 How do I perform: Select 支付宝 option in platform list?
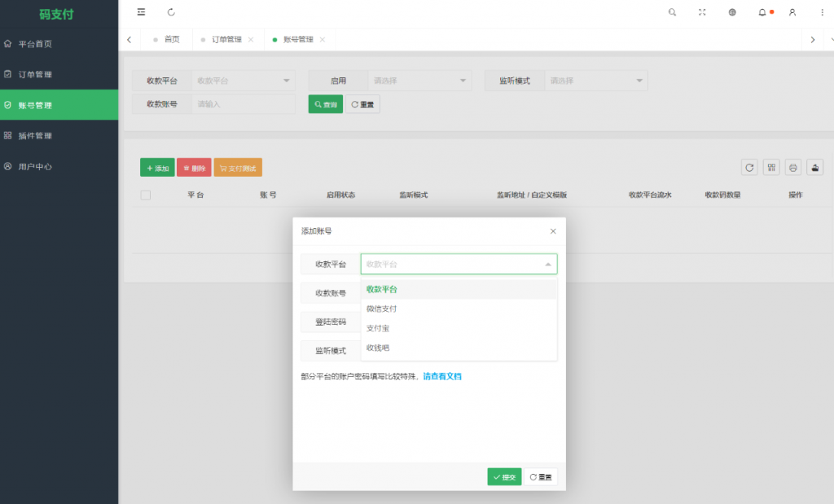[378, 328]
